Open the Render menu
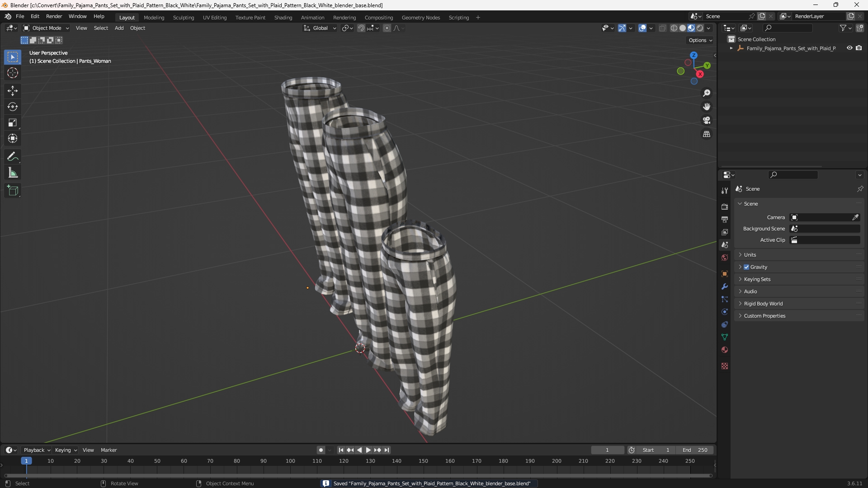Image resolution: width=868 pixels, height=488 pixels. click(54, 16)
